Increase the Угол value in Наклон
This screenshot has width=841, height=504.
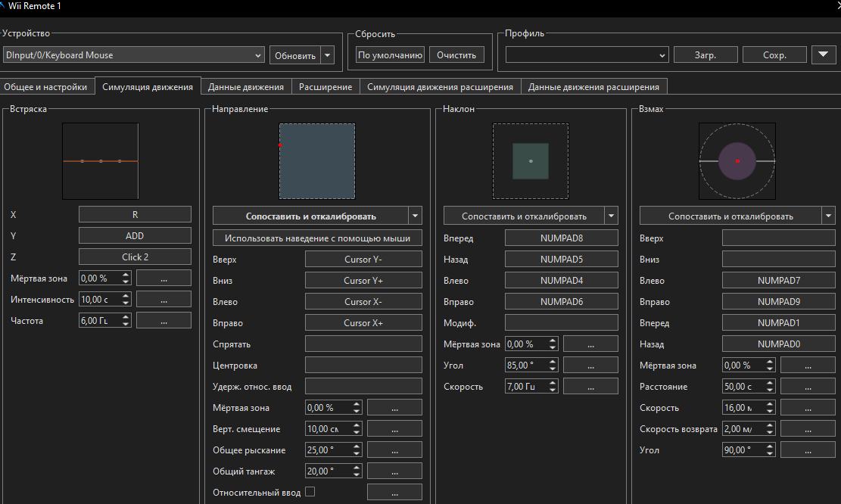[x=553, y=362]
